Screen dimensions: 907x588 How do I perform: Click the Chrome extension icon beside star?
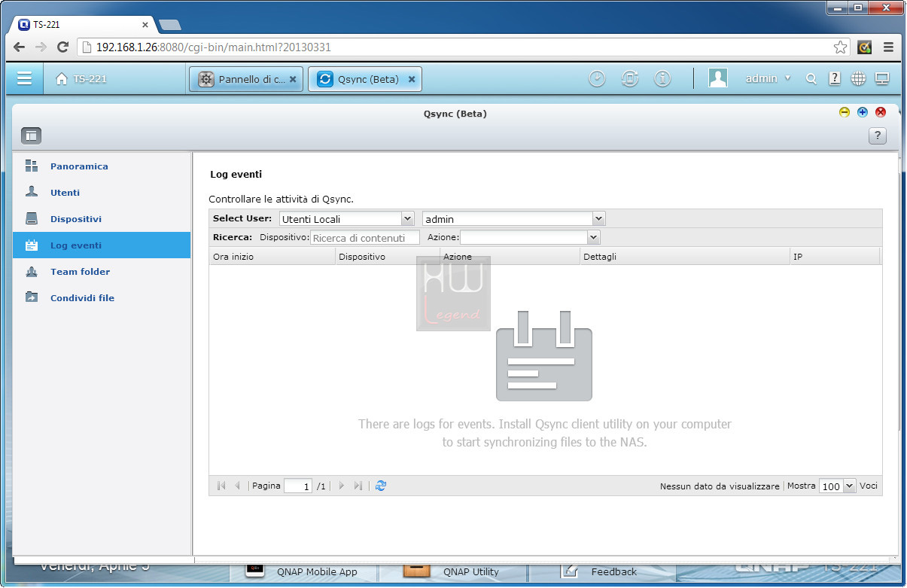click(865, 47)
